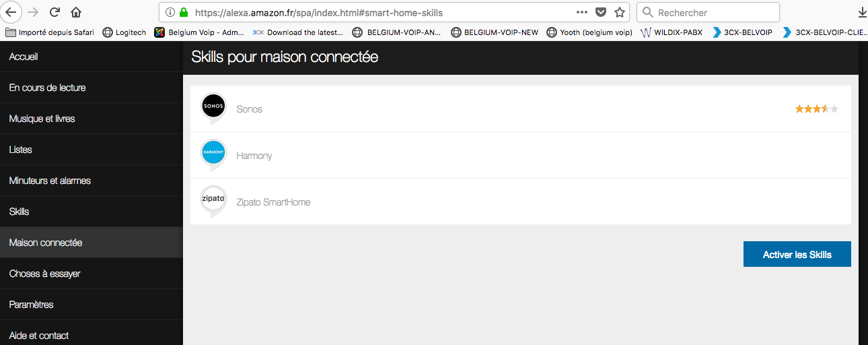The height and width of the screenshot is (345, 868).
Task: Go to Minuteurs et alarmes
Action: tap(50, 181)
